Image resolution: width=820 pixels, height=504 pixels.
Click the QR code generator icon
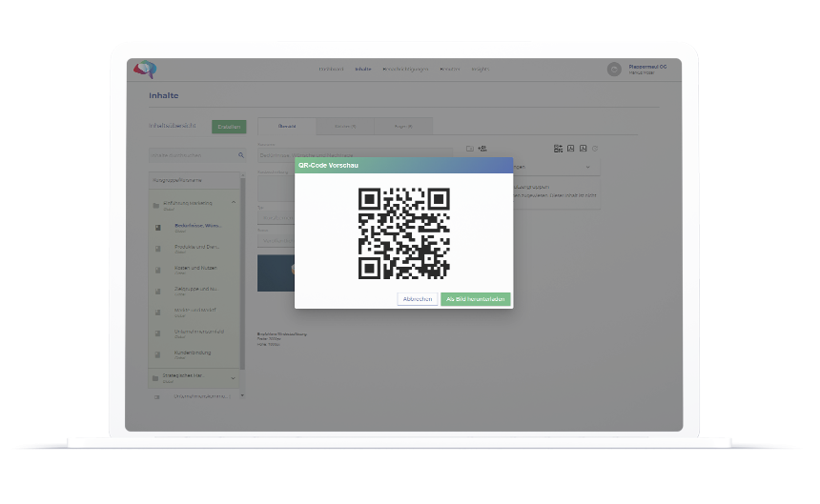click(558, 149)
